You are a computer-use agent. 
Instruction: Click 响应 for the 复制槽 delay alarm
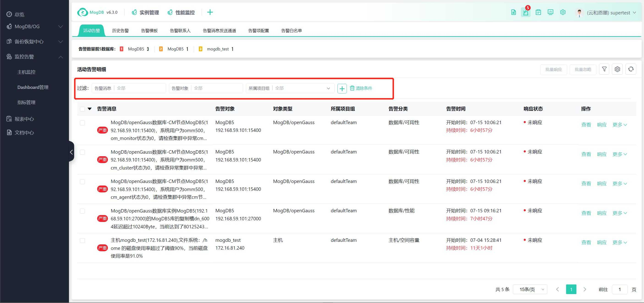(602, 213)
